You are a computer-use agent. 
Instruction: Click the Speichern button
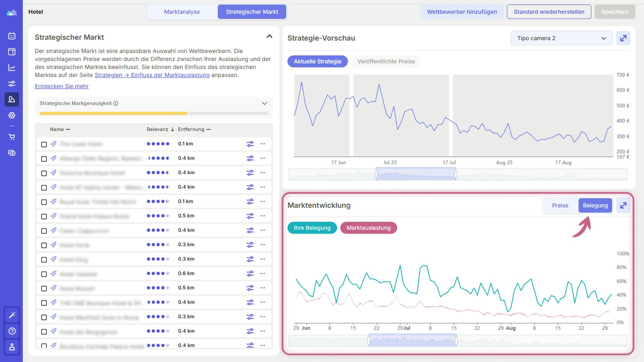[614, 12]
